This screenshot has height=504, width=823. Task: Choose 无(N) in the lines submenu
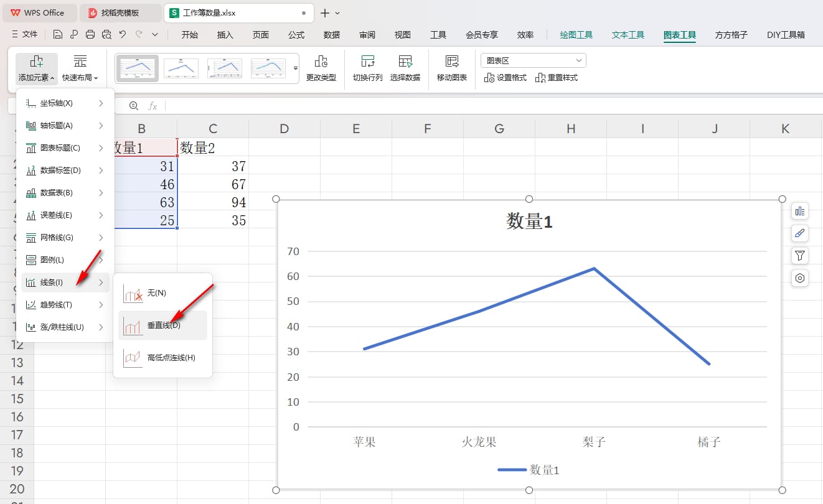(162, 293)
